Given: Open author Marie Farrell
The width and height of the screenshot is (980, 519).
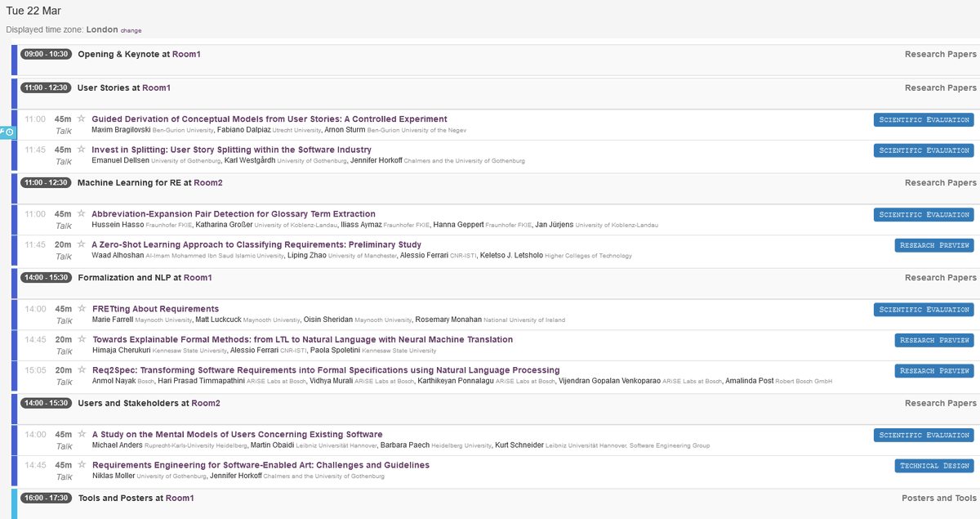Looking at the screenshot, I should pyautogui.click(x=113, y=320).
